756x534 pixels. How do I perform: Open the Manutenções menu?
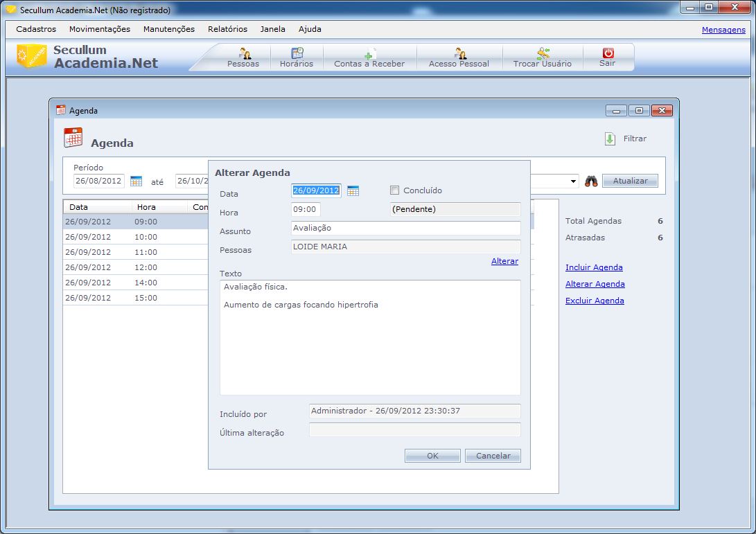pos(169,29)
